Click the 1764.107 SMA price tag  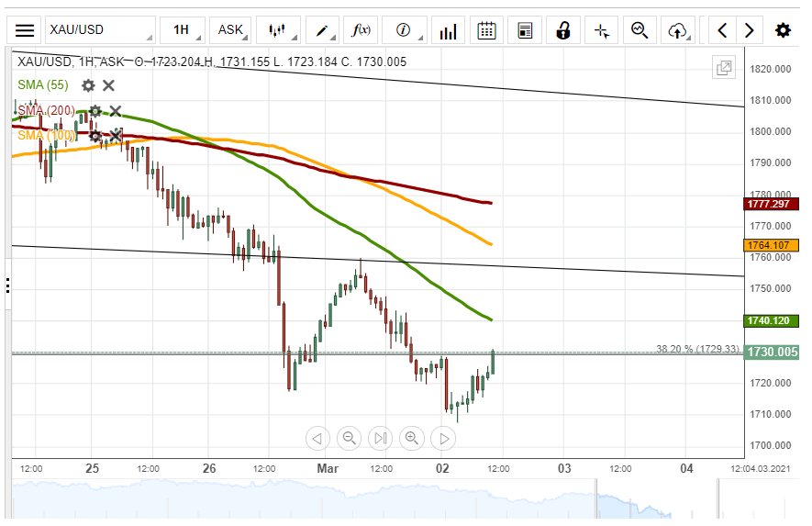pyautogui.click(x=771, y=245)
